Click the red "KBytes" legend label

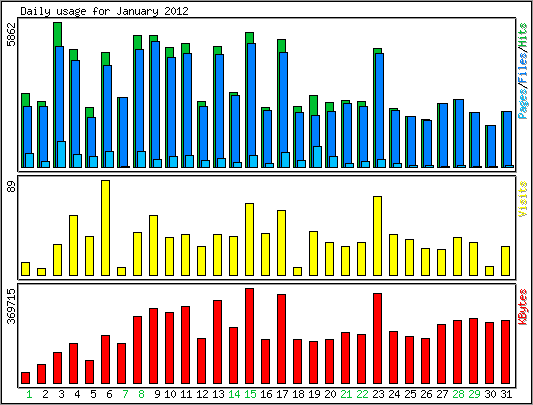523,307
